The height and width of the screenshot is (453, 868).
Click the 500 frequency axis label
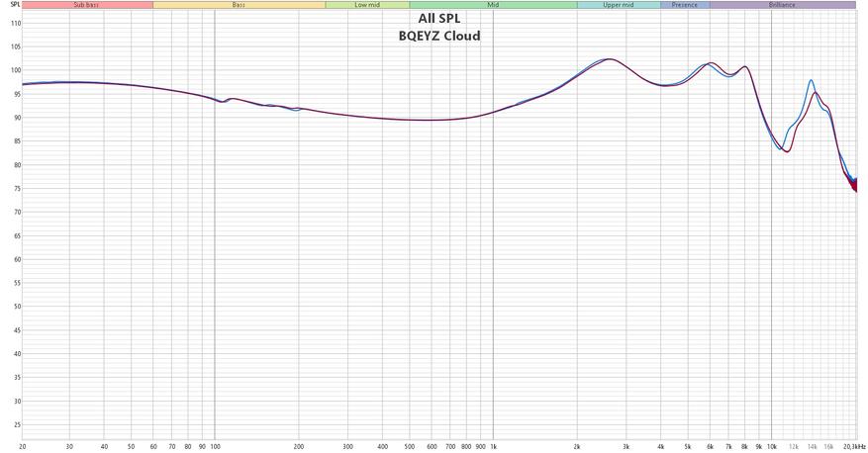[x=410, y=446]
